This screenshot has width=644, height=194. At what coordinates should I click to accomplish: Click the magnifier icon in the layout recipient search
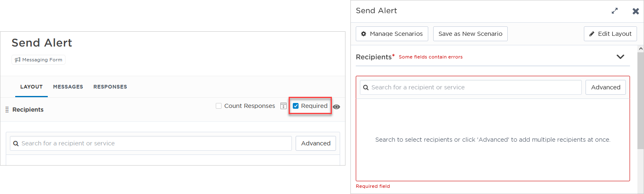[16, 143]
